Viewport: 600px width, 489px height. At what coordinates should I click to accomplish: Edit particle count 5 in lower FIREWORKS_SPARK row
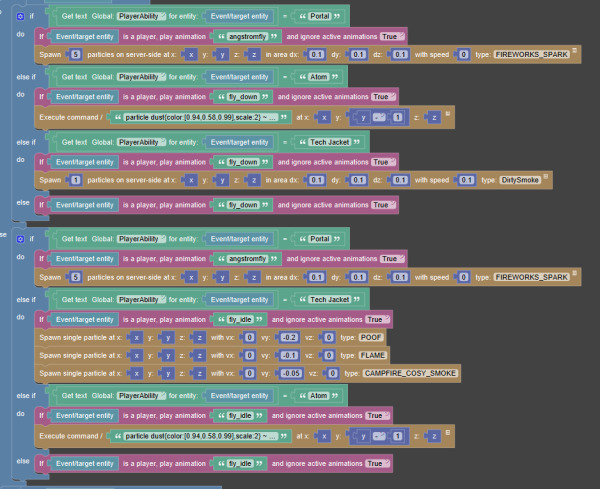click(75, 277)
